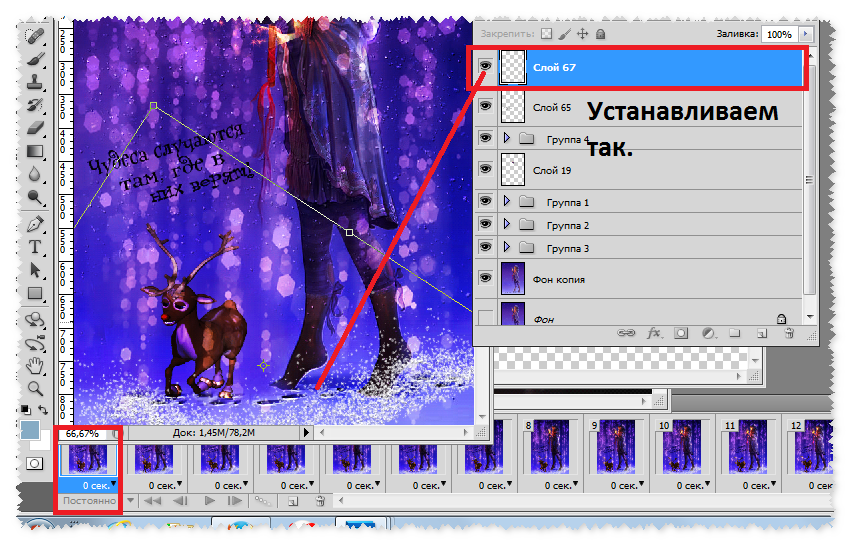The height and width of the screenshot is (546, 852).
Task: Click the 66,67% zoom field
Action: point(83,433)
